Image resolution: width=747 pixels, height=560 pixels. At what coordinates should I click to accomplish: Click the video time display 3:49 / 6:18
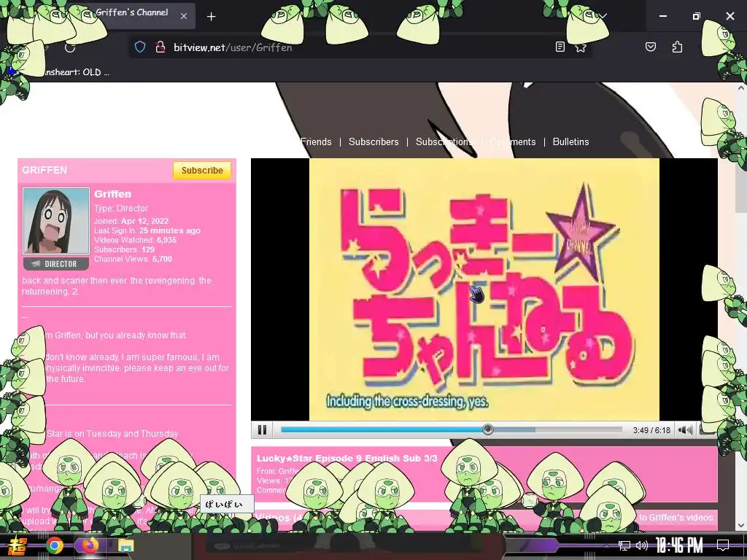pos(651,430)
